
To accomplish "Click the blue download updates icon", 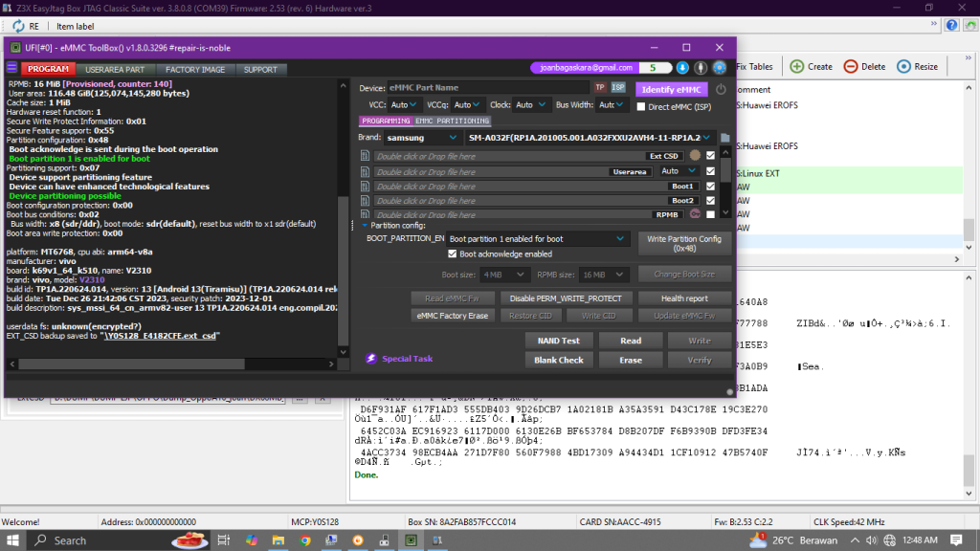I will [682, 68].
